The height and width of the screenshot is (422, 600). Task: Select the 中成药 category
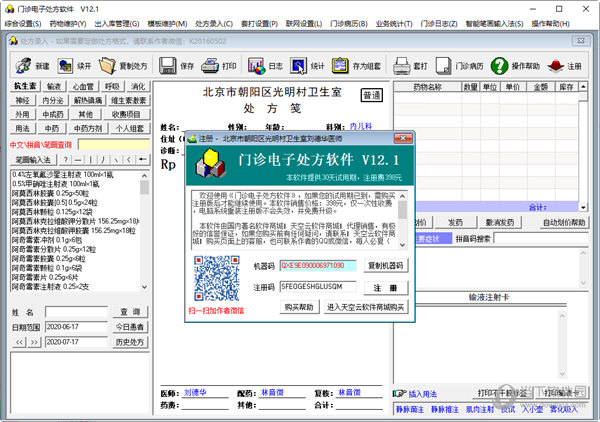(x=53, y=114)
